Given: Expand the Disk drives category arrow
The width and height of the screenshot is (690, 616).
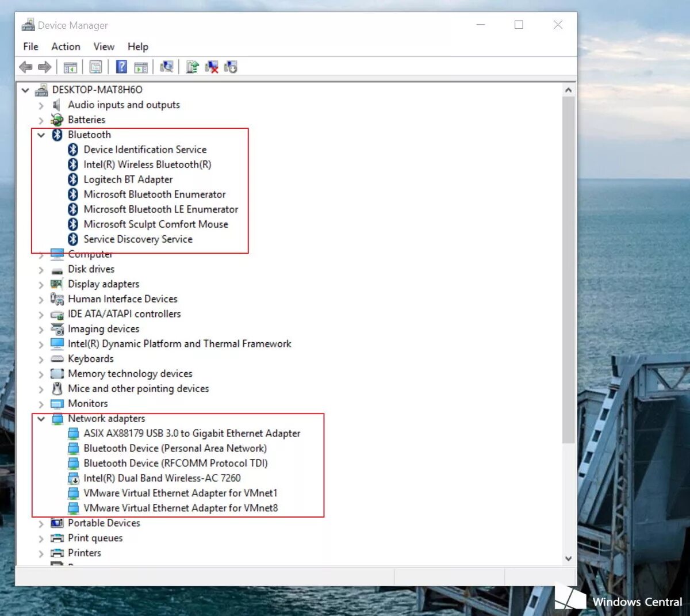Looking at the screenshot, I should click(41, 270).
